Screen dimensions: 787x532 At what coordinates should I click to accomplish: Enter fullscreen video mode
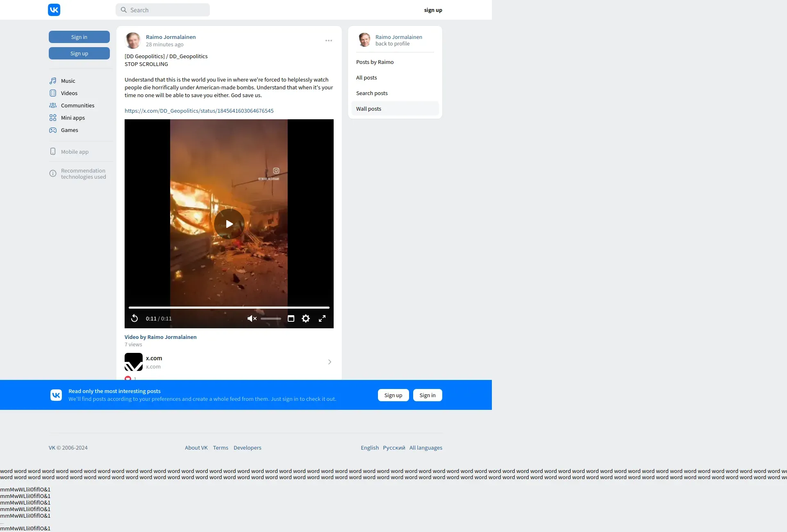pyautogui.click(x=322, y=318)
